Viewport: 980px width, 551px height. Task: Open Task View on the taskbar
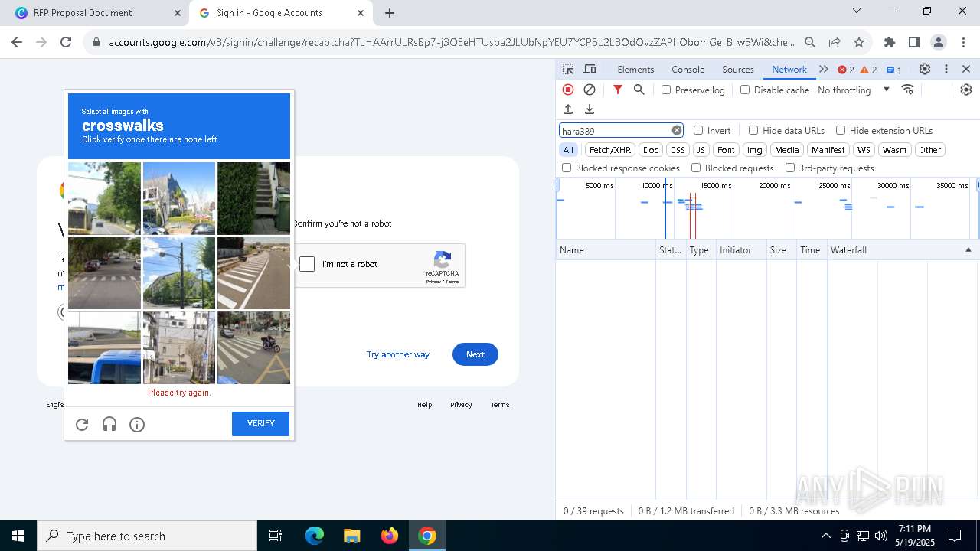pos(276,536)
